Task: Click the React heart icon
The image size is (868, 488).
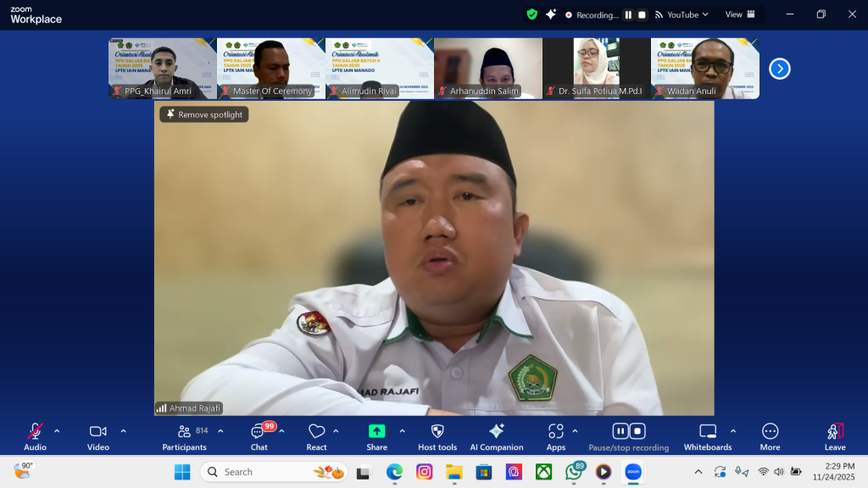Action: coord(316,432)
